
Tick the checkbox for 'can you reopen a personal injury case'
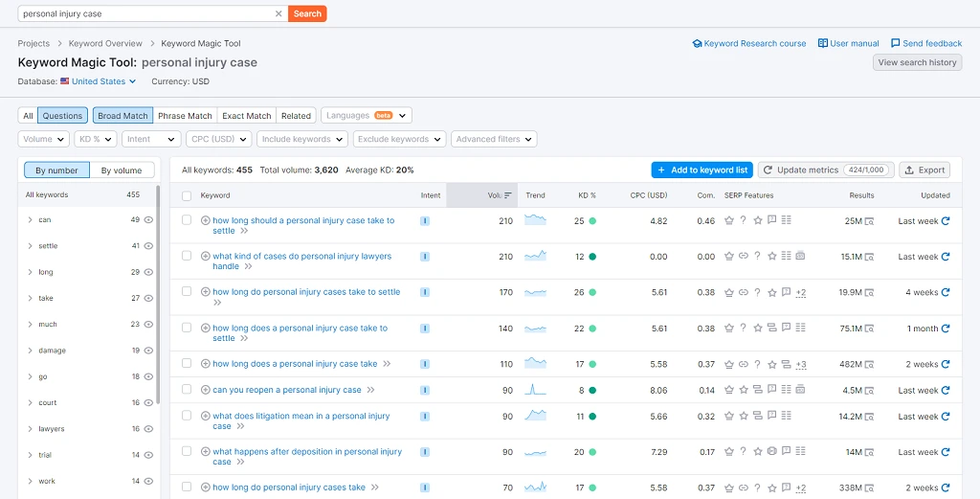point(187,390)
